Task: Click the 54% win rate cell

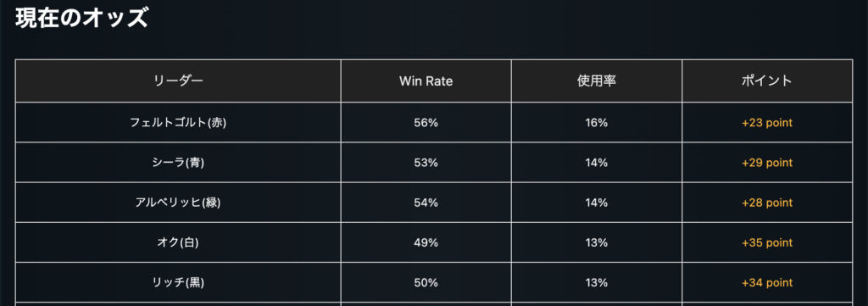Action: point(426,203)
